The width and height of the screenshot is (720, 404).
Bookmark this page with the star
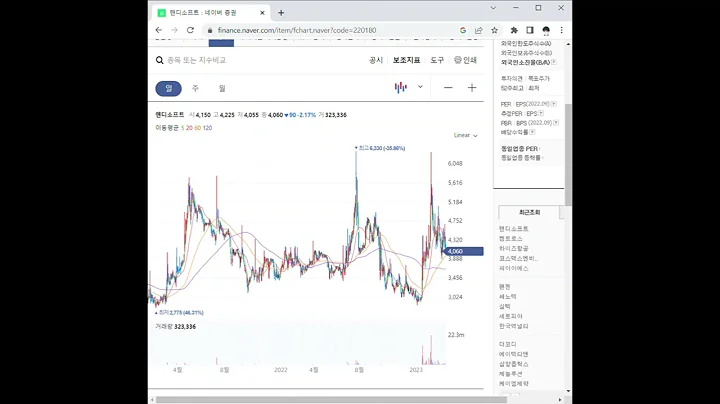494,30
